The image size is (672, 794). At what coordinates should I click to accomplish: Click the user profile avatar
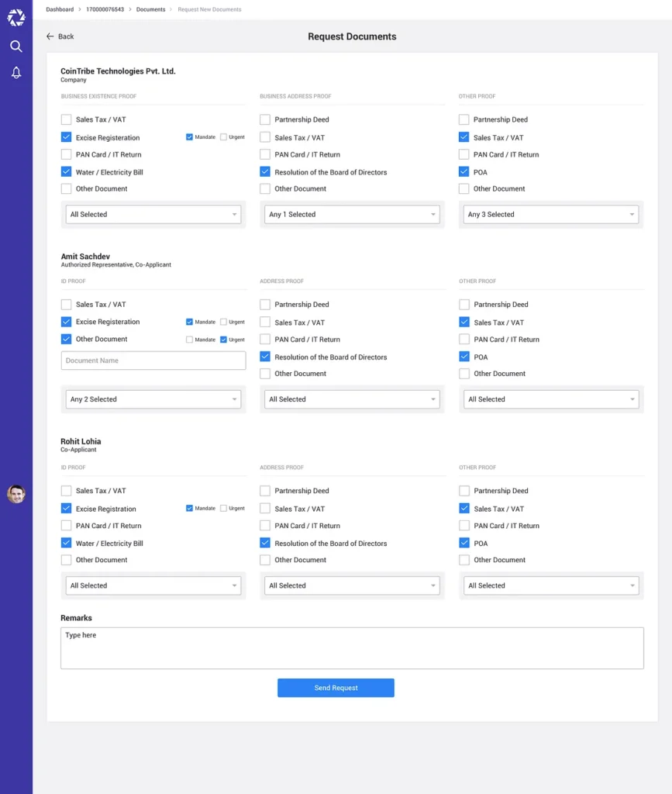pos(16,494)
